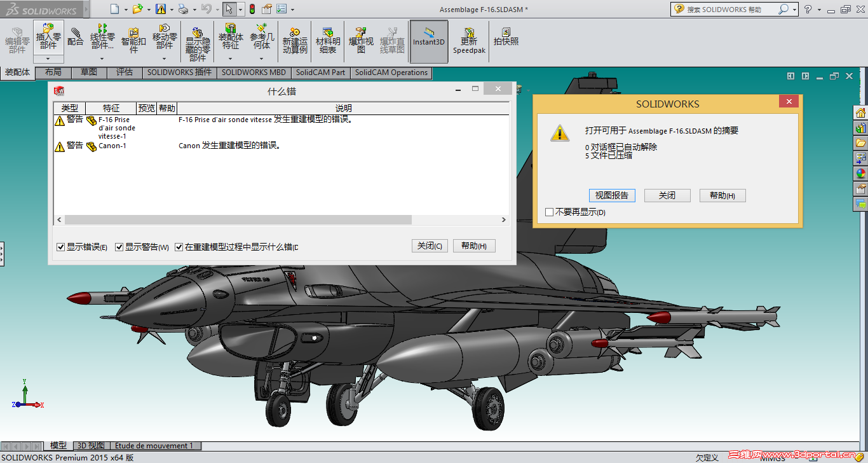Open the SolidCAM Operations tab
868x463 pixels.
pyautogui.click(x=391, y=73)
